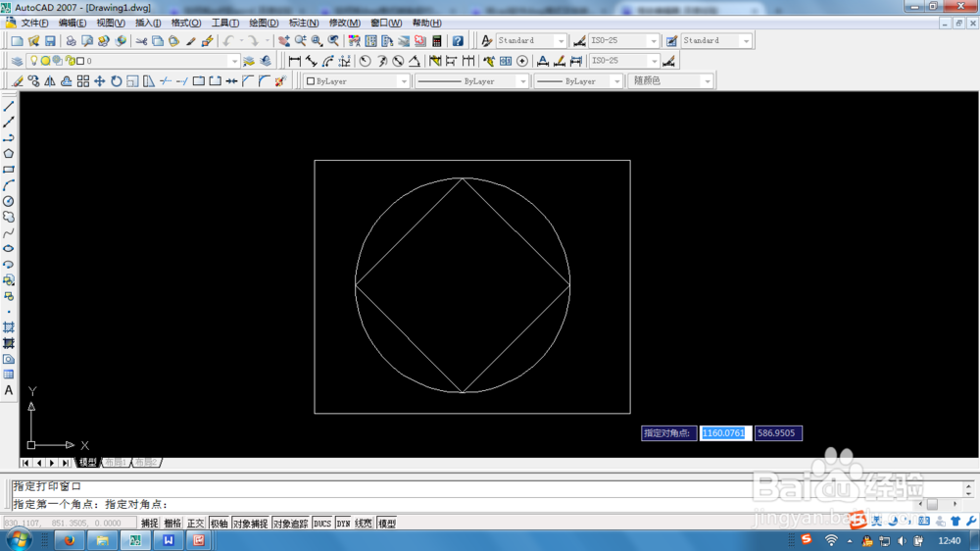Viewport: 980px width, 551px height.
Task: Open Firefox from the taskbar
Action: (69, 540)
